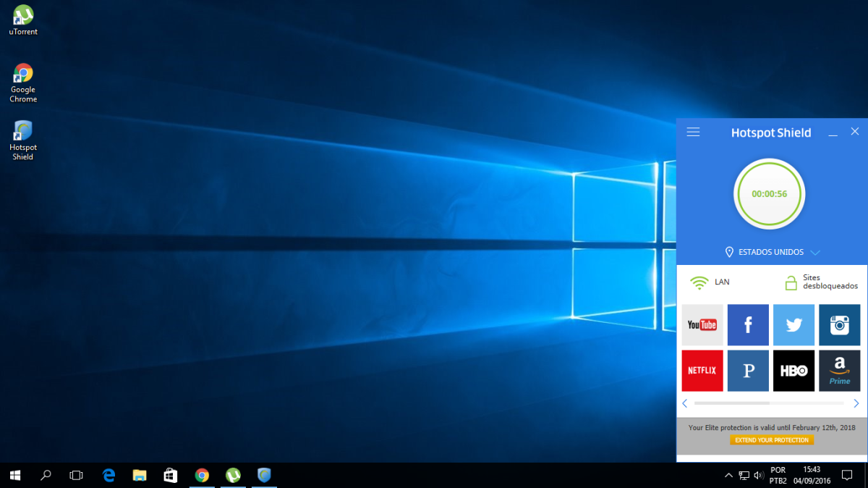Select the uTorrent desktop shortcut
Screen dimensions: 868x488
(x=23, y=20)
